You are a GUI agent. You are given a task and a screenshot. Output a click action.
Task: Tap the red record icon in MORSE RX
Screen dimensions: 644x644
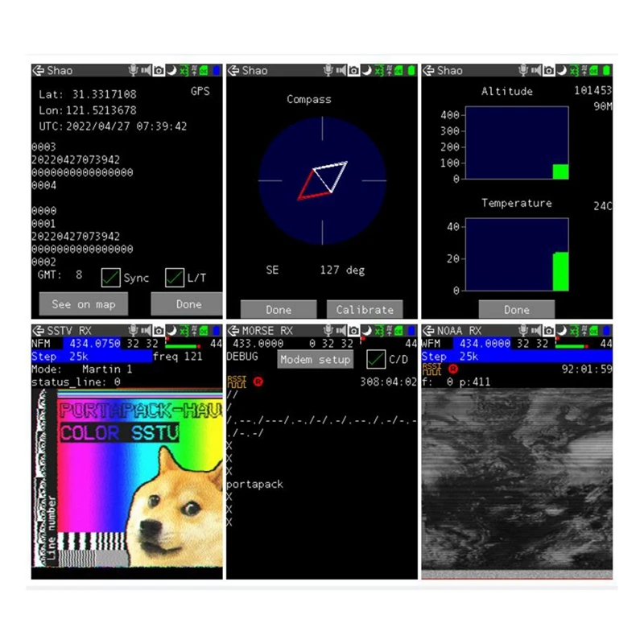point(258,382)
